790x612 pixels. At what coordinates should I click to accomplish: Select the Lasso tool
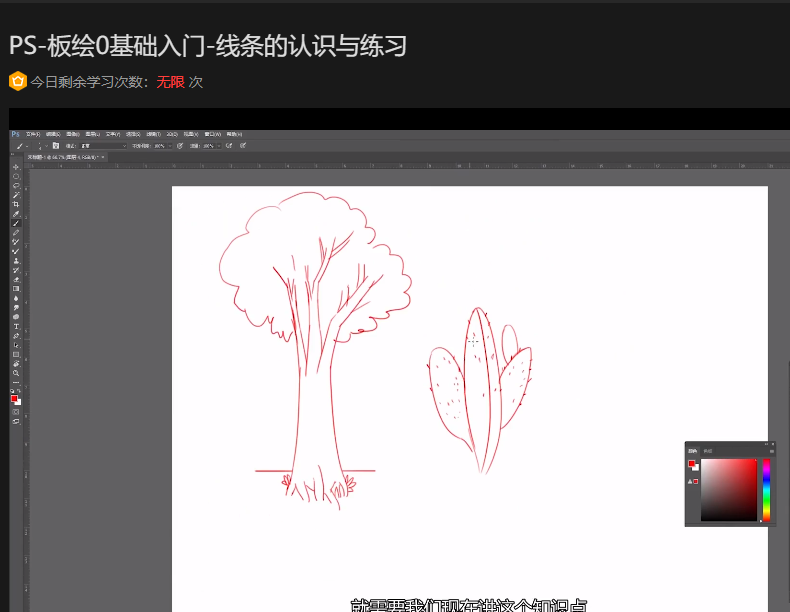pyautogui.click(x=16, y=185)
